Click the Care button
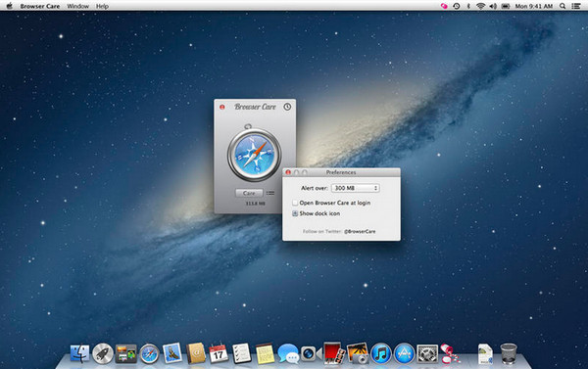This screenshot has width=588, height=369. coord(249,193)
